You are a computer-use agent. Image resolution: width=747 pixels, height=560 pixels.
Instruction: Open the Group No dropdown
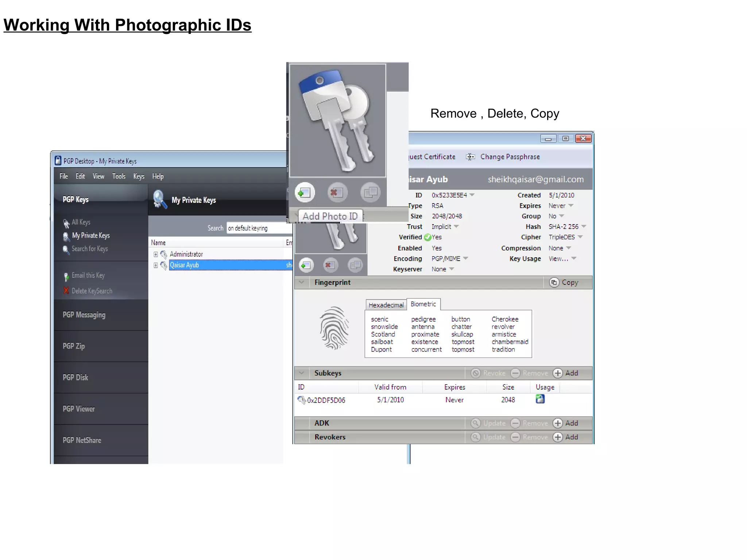pyautogui.click(x=561, y=216)
